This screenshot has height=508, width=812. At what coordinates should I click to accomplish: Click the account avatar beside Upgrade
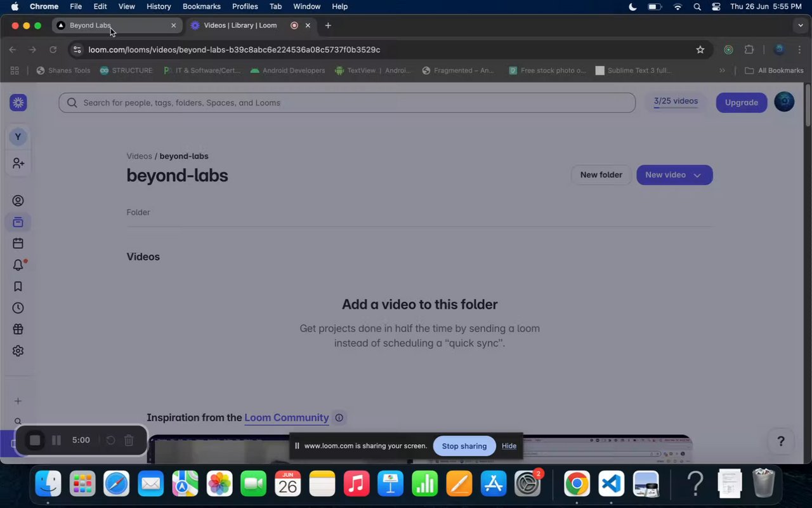(785, 102)
